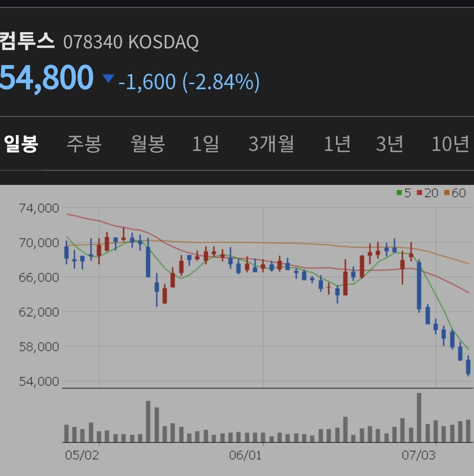Click the green 5-day moving average legend
The width and height of the screenshot is (474, 476).
(404, 193)
